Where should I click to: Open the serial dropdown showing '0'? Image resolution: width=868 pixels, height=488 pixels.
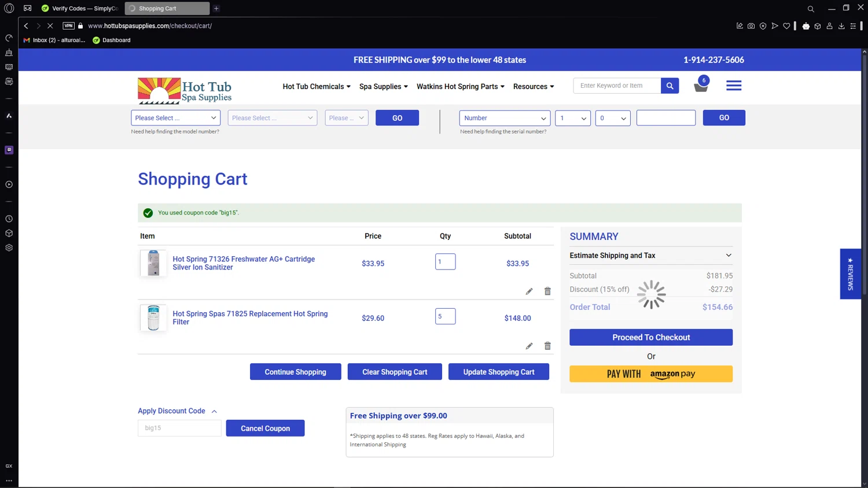pyautogui.click(x=613, y=118)
